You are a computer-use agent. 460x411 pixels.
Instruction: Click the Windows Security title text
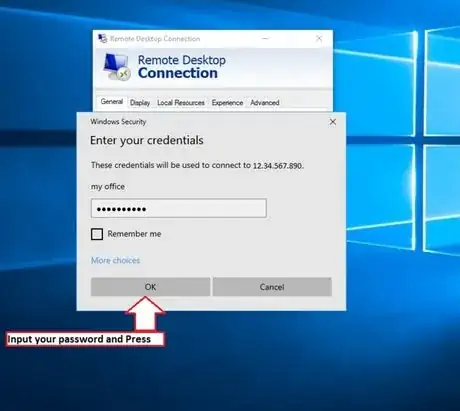tap(118, 122)
